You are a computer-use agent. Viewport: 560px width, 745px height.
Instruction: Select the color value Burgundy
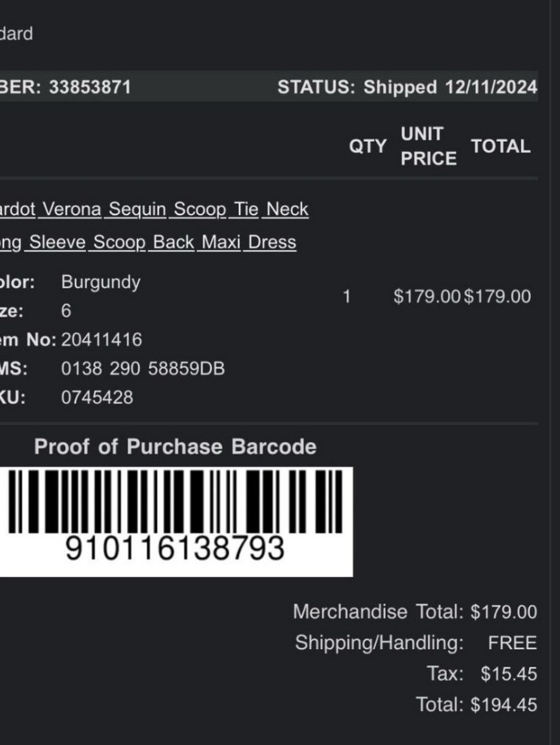(x=101, y=282)
